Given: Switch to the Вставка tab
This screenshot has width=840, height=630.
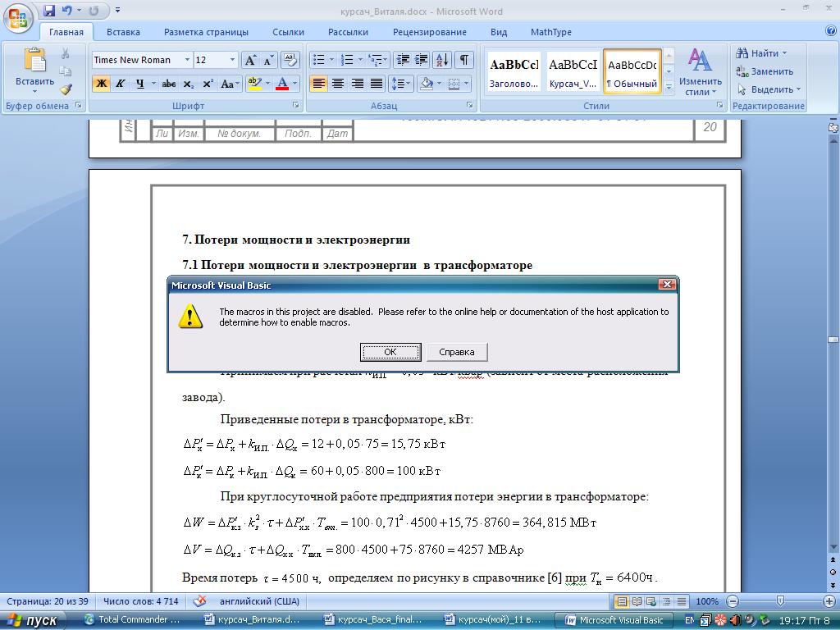Looking at the screenshot, I should [x=123, y=32].
